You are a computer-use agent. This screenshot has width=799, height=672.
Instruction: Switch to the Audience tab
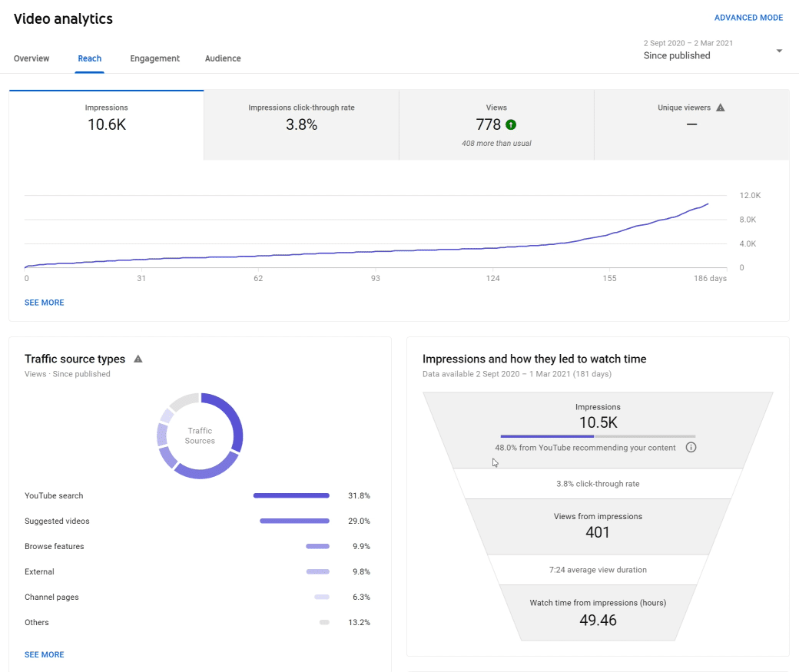222,58
